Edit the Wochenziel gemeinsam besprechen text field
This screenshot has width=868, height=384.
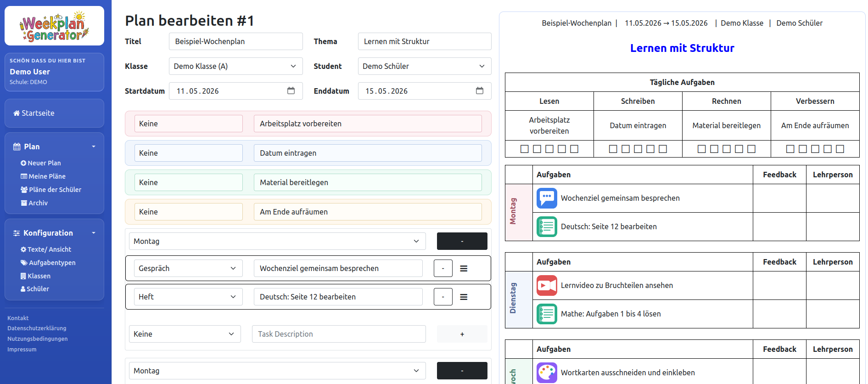[338, 268]
